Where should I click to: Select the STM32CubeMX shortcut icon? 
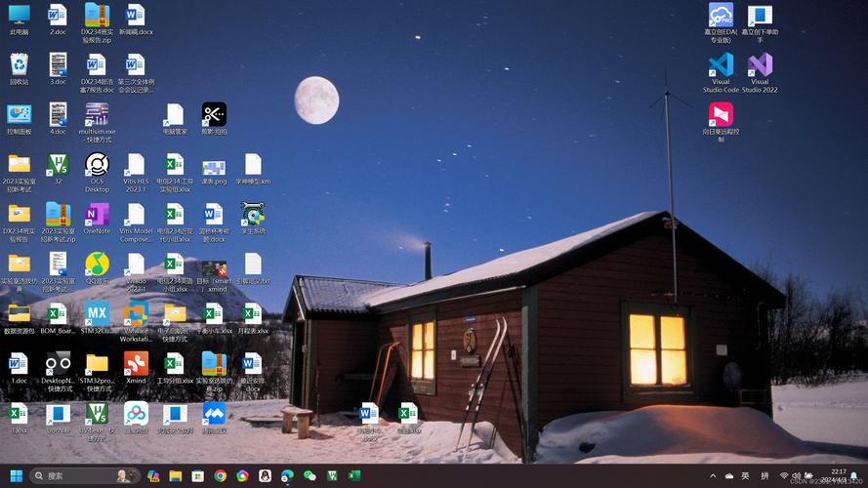pos(97,318)
